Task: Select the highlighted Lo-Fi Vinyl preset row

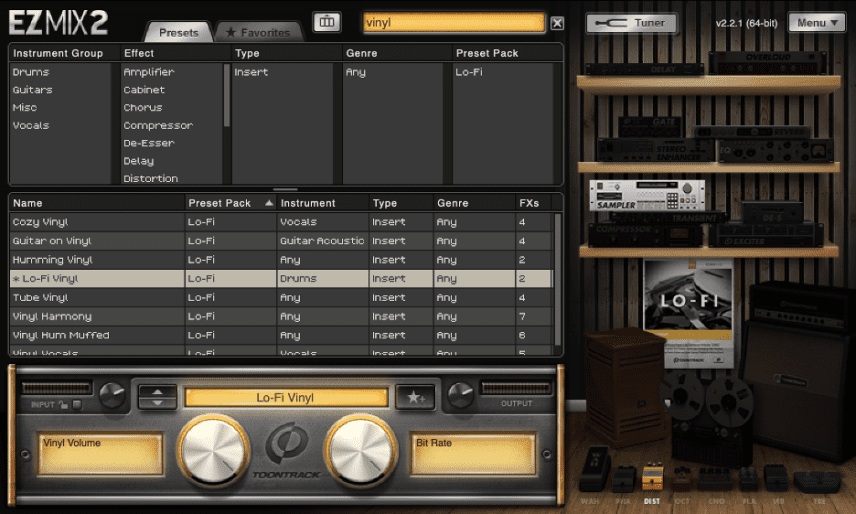Action: coord(281,278)
